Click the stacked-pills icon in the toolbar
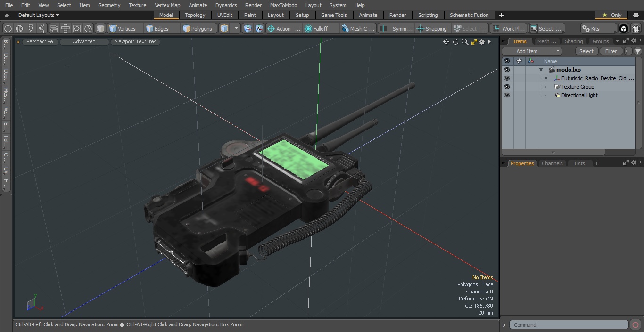644x332 pixels. coord(54,29)
